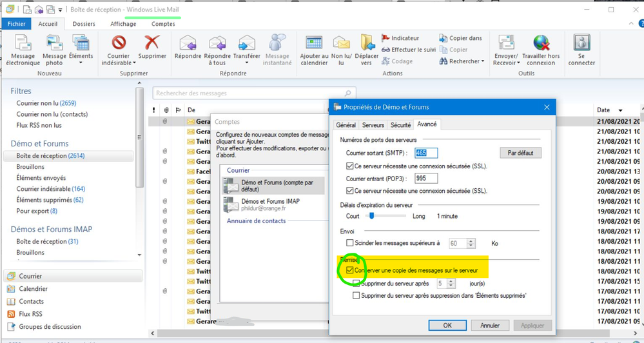
Task: Click the Supprimer red X icon
Action: pos(152,43)
